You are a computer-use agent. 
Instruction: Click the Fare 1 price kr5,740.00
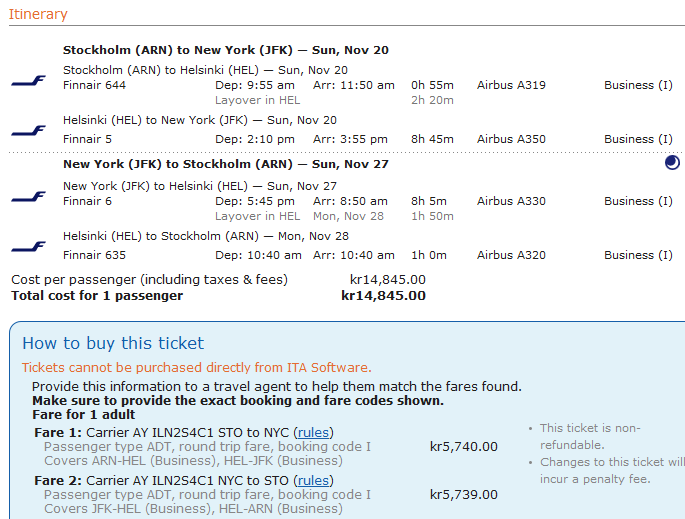463,446
